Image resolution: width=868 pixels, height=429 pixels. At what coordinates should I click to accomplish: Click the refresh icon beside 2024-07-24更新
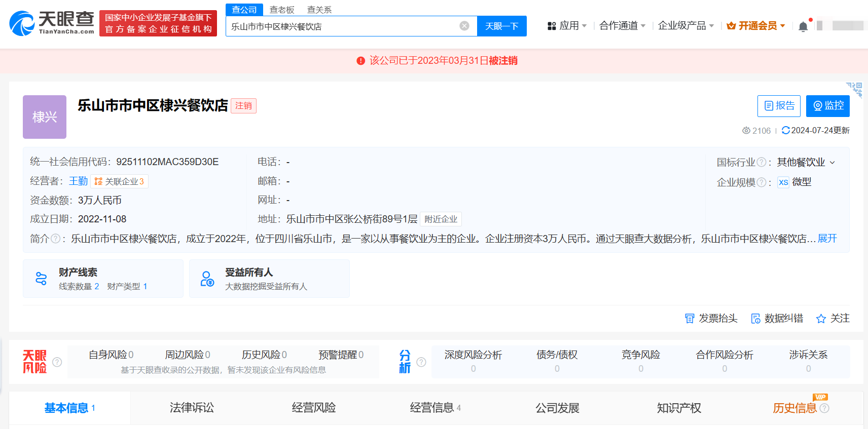pos(785,130)
